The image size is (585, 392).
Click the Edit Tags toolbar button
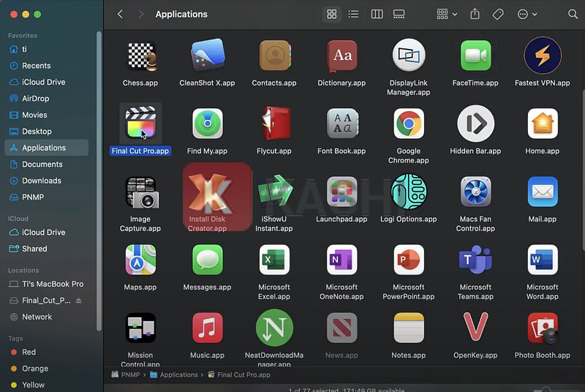coord(498,14)
